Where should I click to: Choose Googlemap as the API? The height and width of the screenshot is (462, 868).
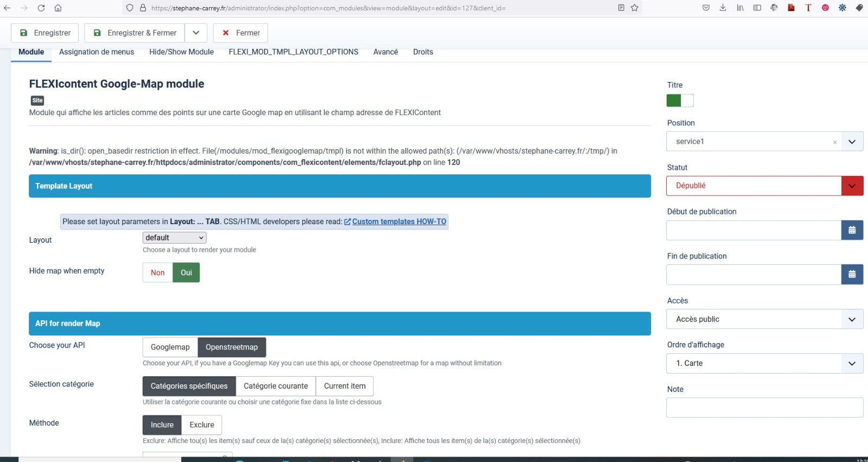[x=170, y=347]
